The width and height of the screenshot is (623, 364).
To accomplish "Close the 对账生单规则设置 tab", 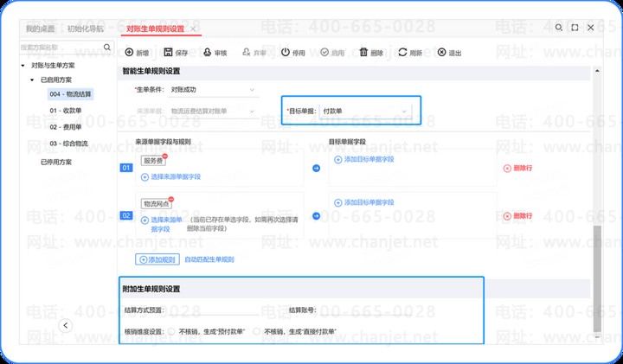I will click(x=193, y=29).
